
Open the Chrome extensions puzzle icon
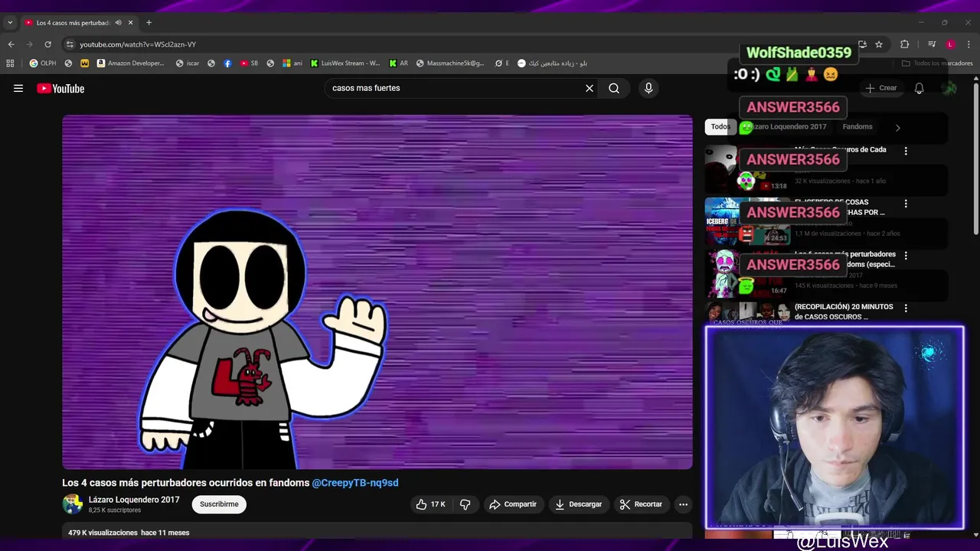coord(904,44)
